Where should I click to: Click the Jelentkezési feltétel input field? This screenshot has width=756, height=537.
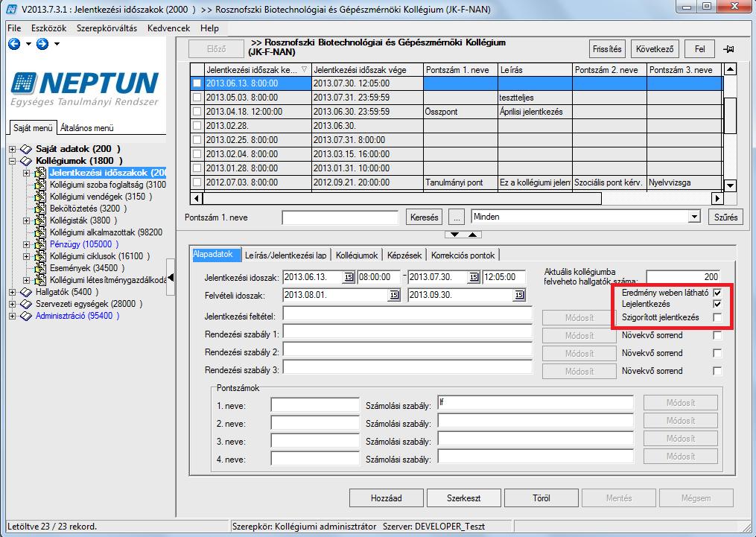(x=407, y=314)
